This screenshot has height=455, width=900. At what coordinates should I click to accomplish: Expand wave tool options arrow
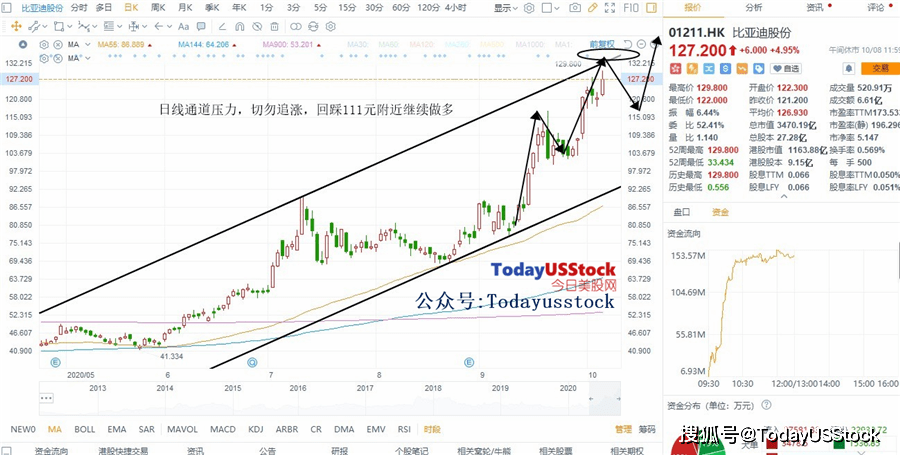click(95, 26)
